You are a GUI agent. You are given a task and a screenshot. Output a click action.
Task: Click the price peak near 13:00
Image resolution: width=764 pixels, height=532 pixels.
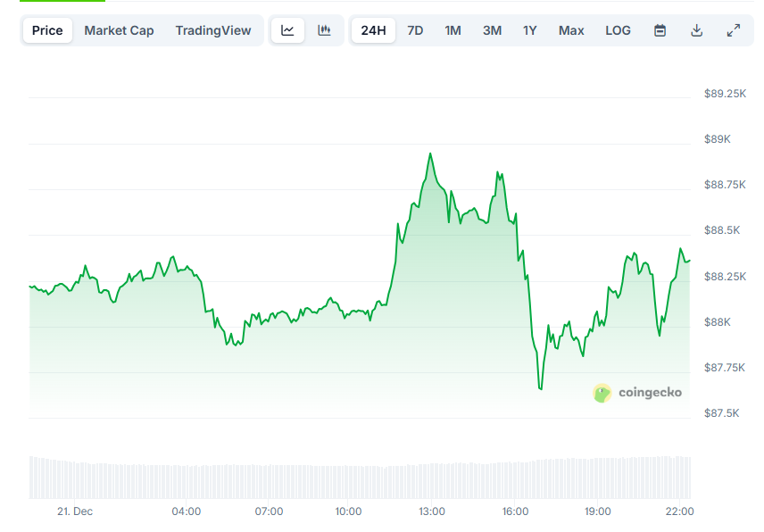pyautogui.click(x=430, y=154)
